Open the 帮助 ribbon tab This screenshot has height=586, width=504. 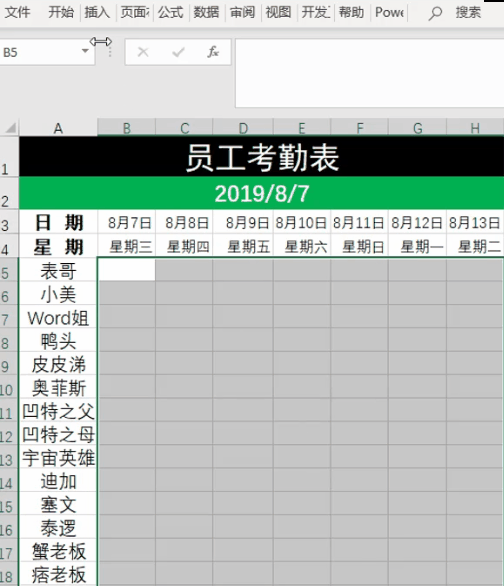tap(351, 12)
